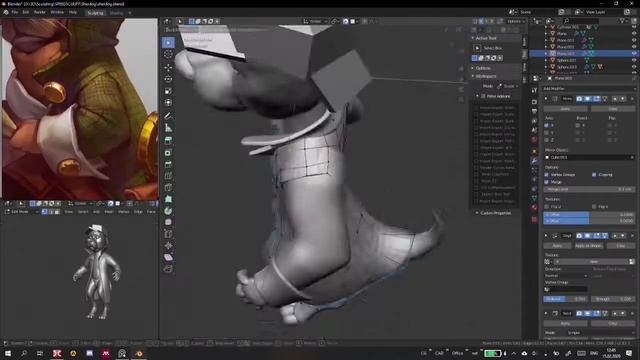640x360 pixels.
Task: Enable the Flip U checkbox
Action: 547,207
